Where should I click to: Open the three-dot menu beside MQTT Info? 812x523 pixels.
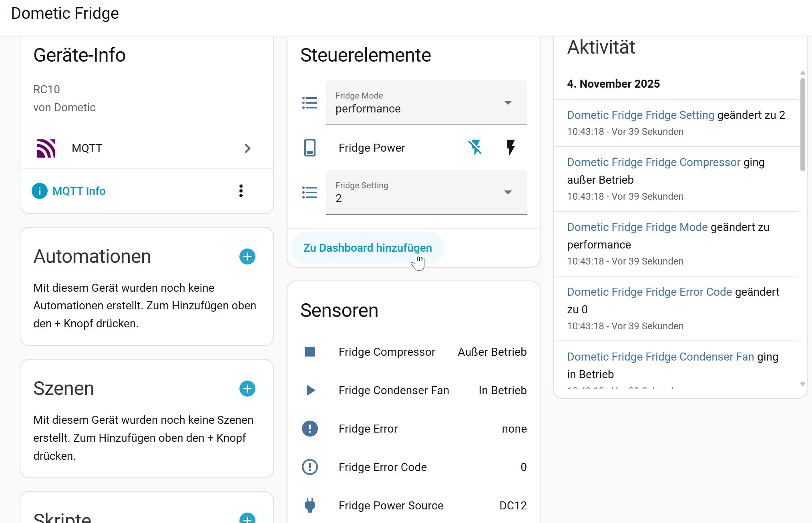tap(241, 191)
